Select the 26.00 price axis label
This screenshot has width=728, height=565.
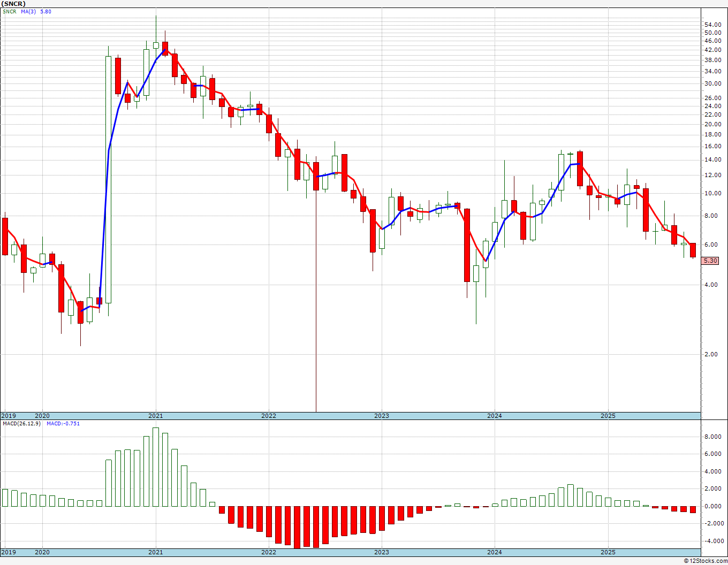coord(712,98)
